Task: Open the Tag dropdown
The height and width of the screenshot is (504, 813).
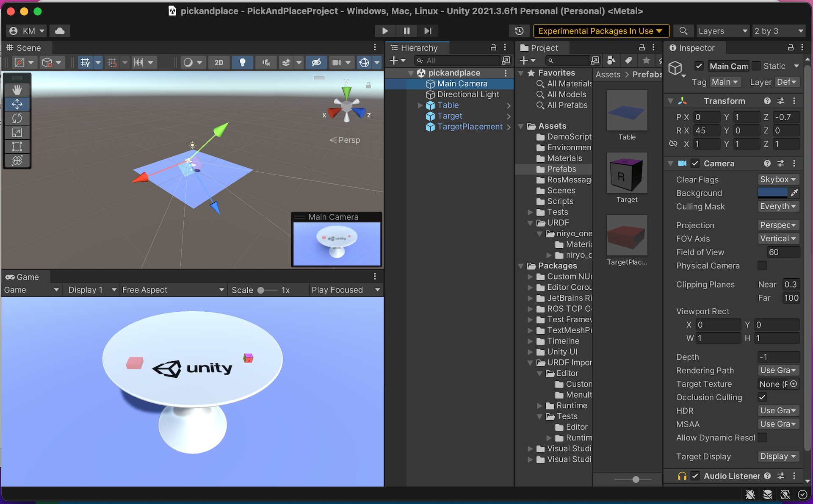Action: [x=725, y=82]
